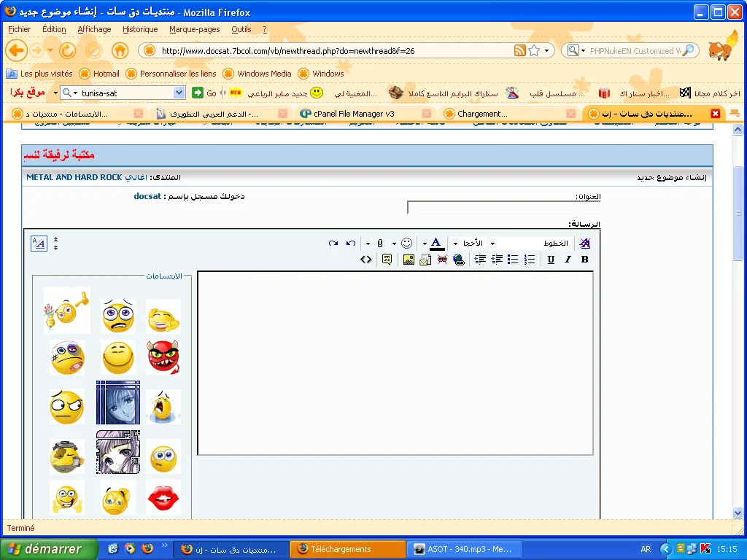Viewport: 747px width, 560px height.
Task: Expand the text color dropdown arrow
Action: [x=425, y=244]
